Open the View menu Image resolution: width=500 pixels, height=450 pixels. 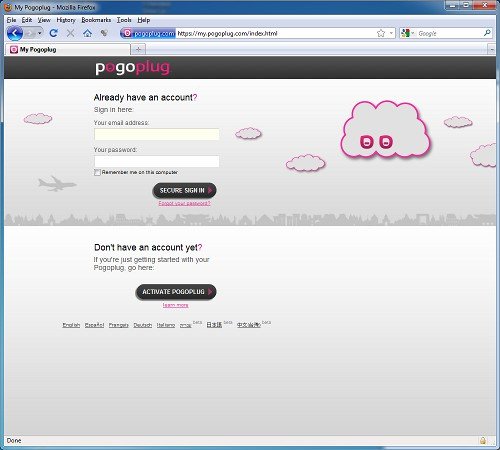[x=44, y=20]
